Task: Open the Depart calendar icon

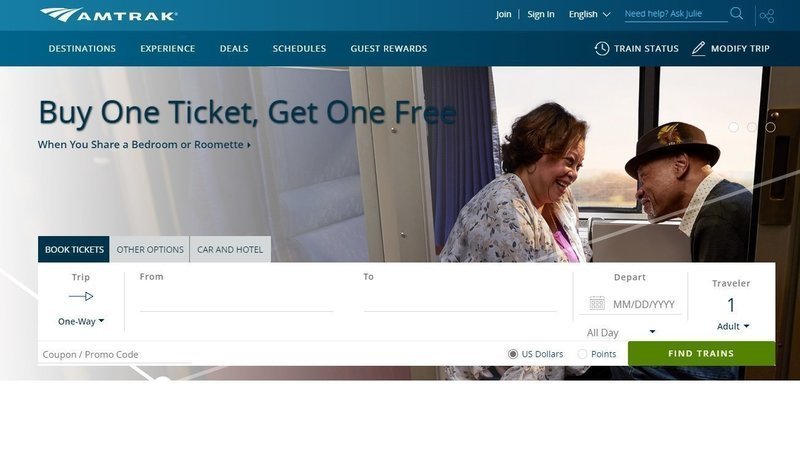Action: click(597, 303)
